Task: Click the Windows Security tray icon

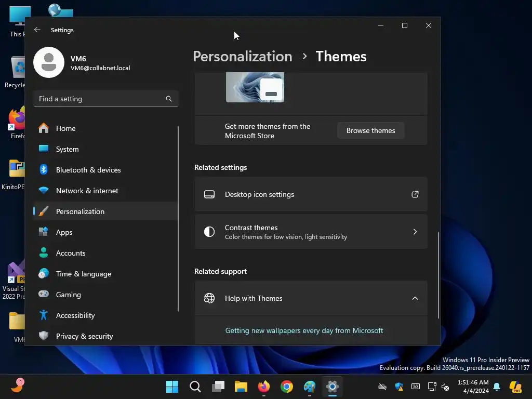Action: coord(399,387)
